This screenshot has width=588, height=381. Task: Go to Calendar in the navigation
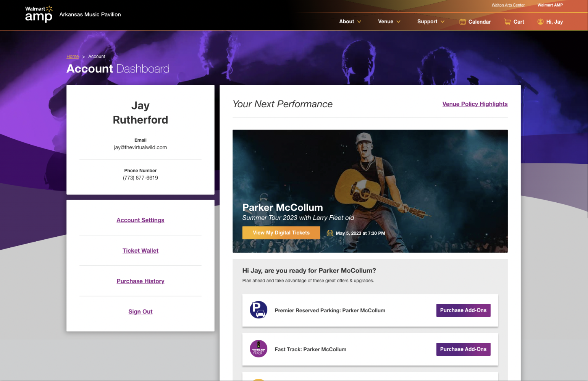click(479, 22)
